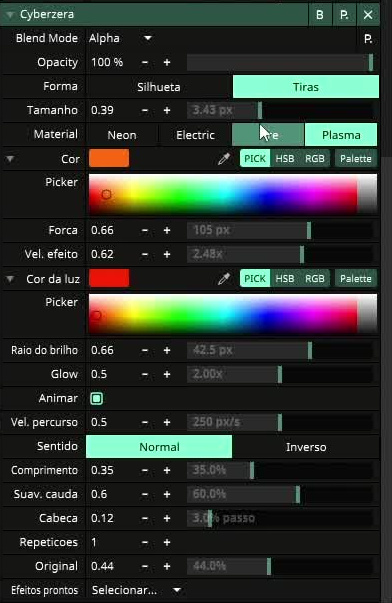Image resolution: width=392 pixels, height=603 pixels.
Task: Increase Glow with plus button
Action: click(167, 374)
